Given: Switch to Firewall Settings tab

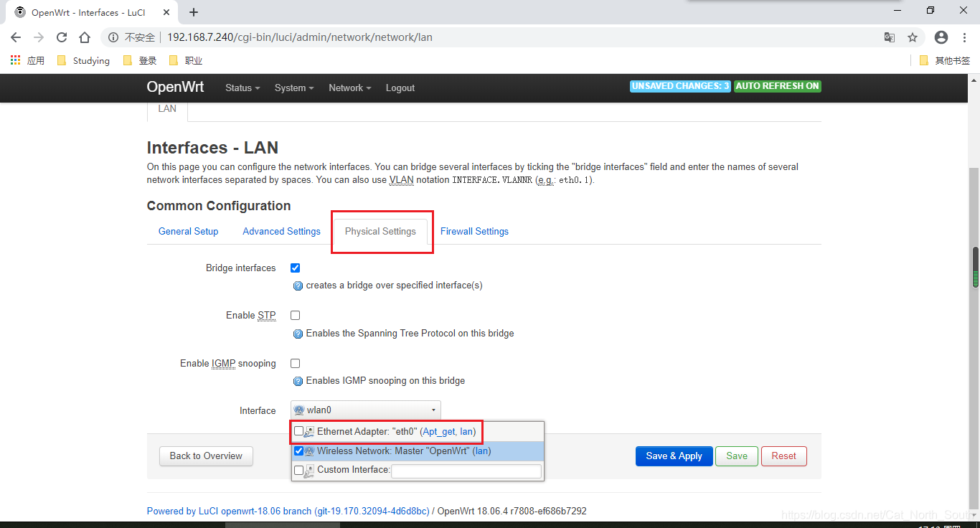Looking at the screenshot, I should click(x=474, y=231).
